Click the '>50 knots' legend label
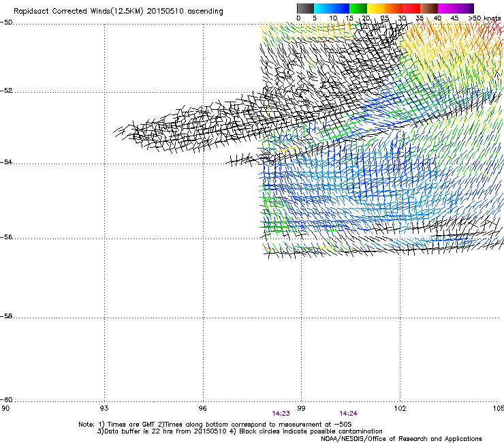This screenshot has height=443, width=504. click(x=485, y=18)
